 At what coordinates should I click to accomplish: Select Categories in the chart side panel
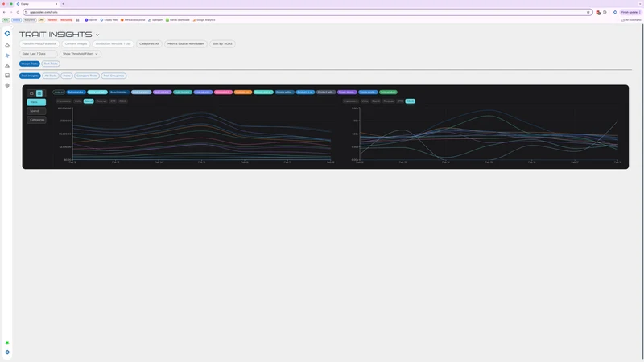point(36,120)
